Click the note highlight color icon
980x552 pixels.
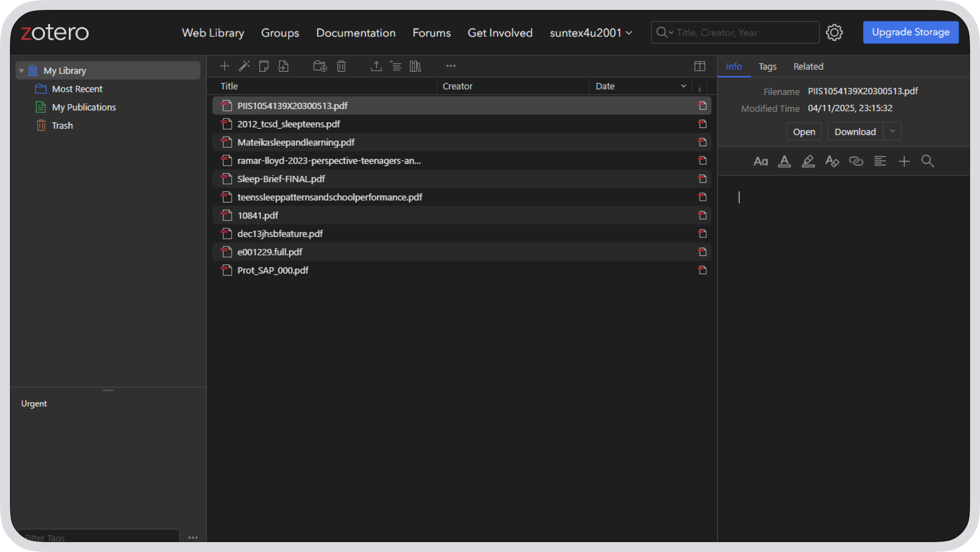coord(808,161)
